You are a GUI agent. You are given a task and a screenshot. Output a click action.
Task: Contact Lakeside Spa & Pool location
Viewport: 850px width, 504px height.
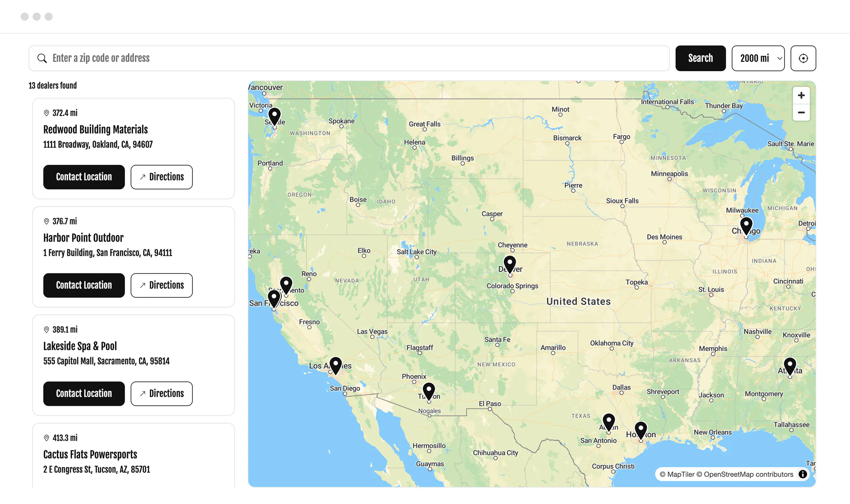point(84,394)
